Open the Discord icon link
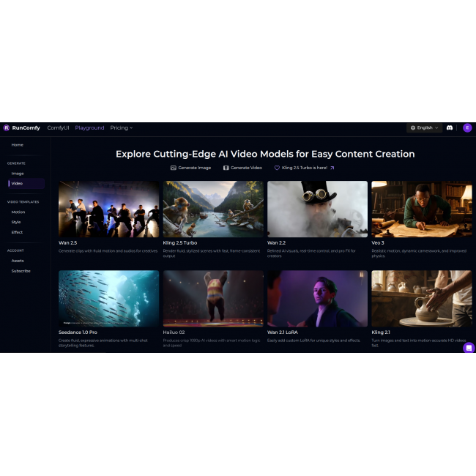The height and width of the screenshot is (476, 476). 450,127
